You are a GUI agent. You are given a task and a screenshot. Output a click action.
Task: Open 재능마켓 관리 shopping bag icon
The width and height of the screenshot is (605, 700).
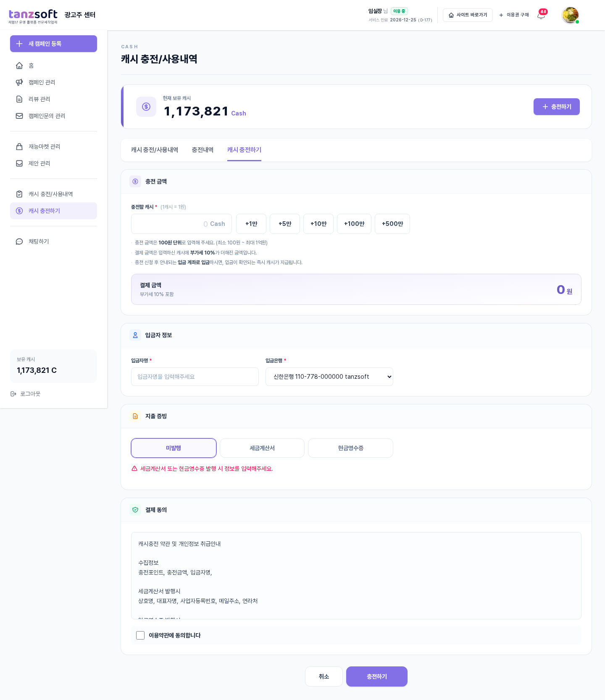coord(19,147)
